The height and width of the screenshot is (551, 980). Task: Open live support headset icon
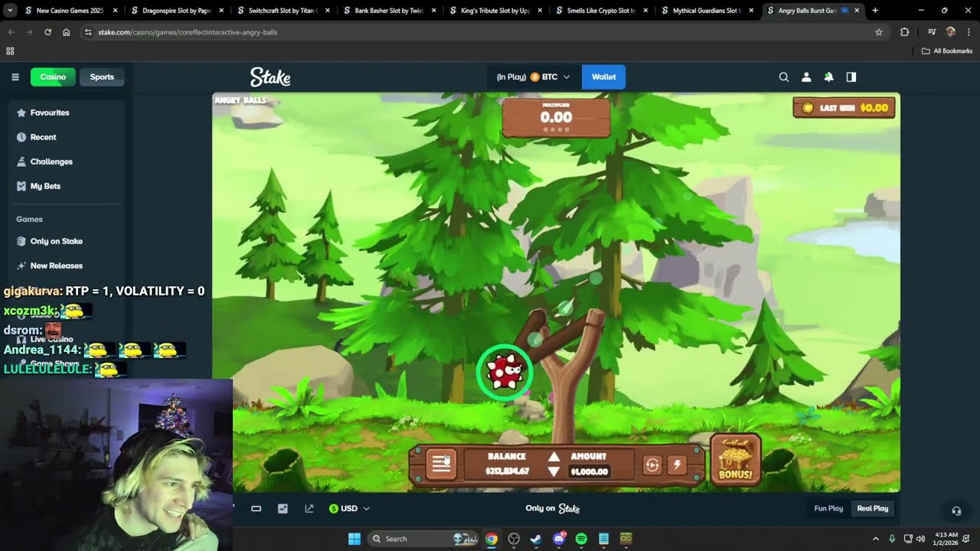coord(956,510)
